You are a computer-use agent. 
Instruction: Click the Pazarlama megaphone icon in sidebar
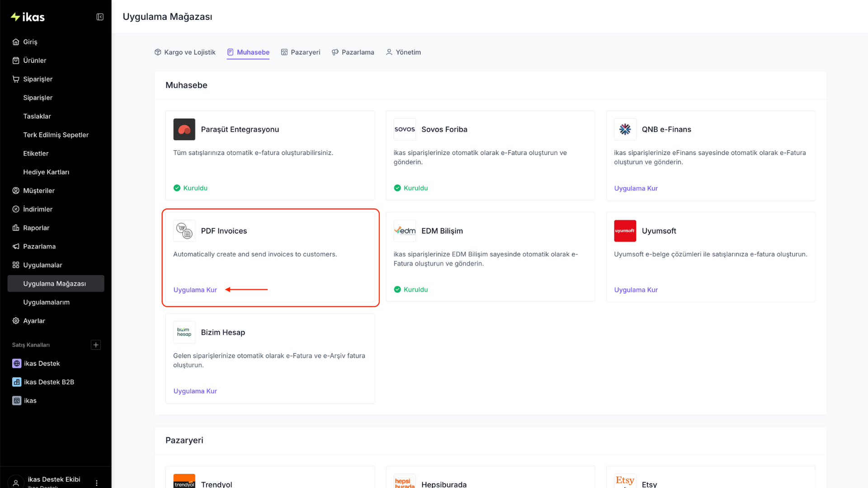tap(16, 246)
